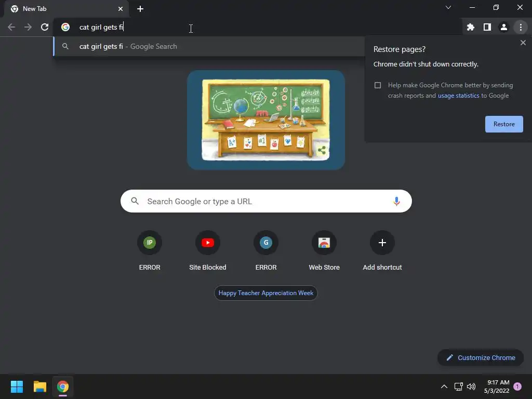Open the network status tray icon
The image size is (532, 399).
click(458, 387)
